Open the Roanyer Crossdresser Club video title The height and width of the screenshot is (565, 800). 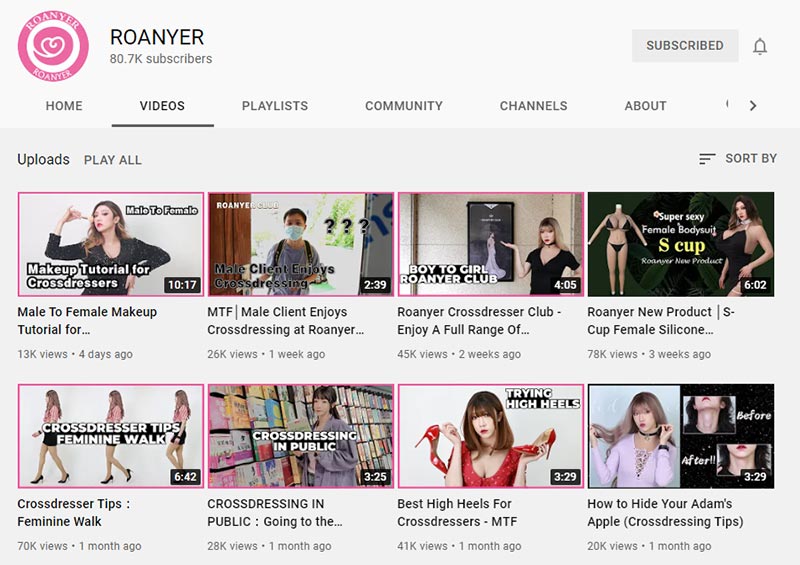coord(479,320)
